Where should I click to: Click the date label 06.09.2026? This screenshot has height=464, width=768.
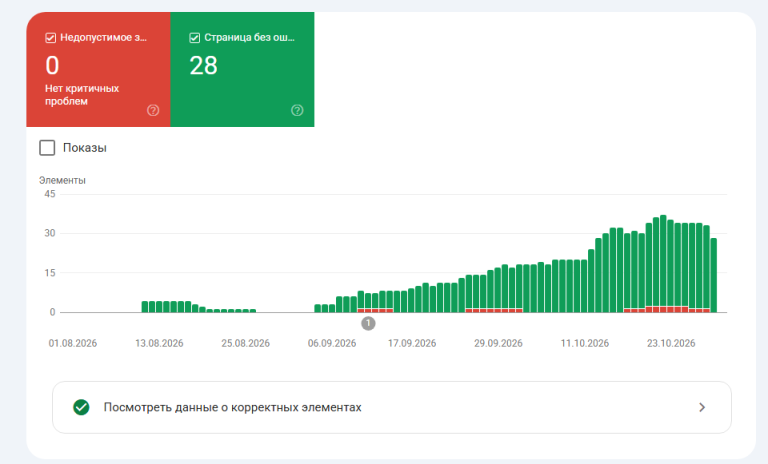click(x=332, y=343)
